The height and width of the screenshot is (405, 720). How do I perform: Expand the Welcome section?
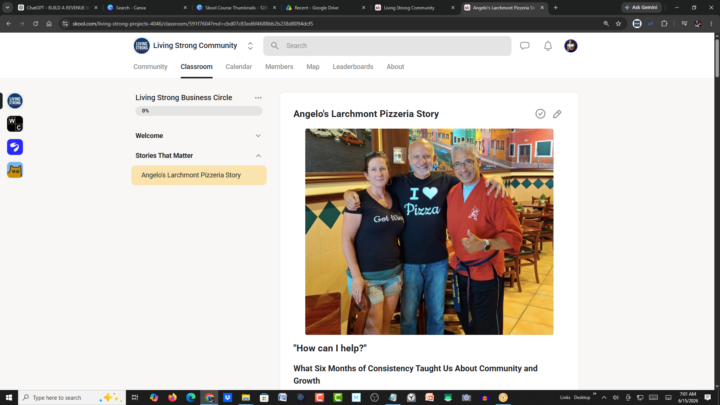198,135
